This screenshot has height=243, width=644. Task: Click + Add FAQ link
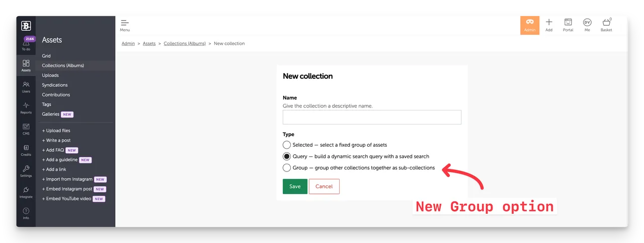tap(53, 150)
